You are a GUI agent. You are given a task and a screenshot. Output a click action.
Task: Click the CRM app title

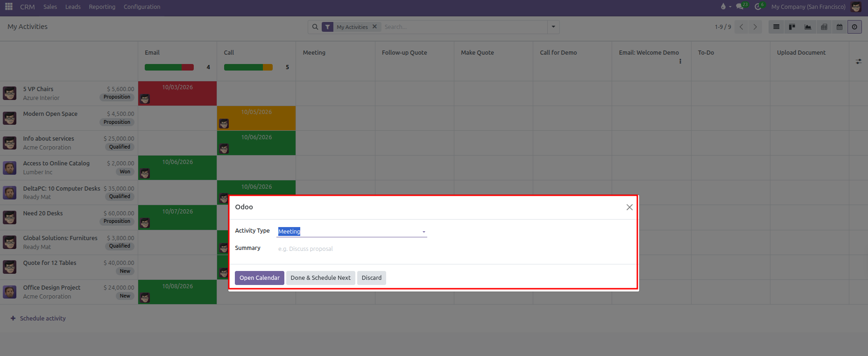tap(28, 7)
